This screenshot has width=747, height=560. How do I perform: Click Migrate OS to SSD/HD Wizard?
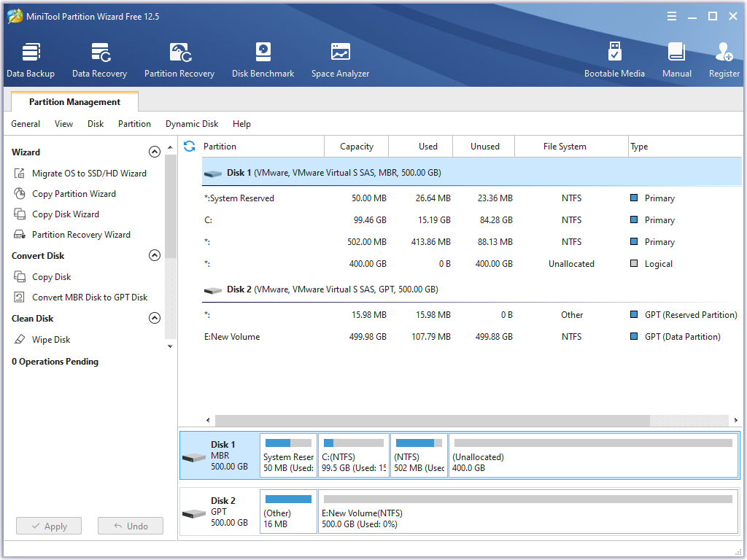coord(89,174)
